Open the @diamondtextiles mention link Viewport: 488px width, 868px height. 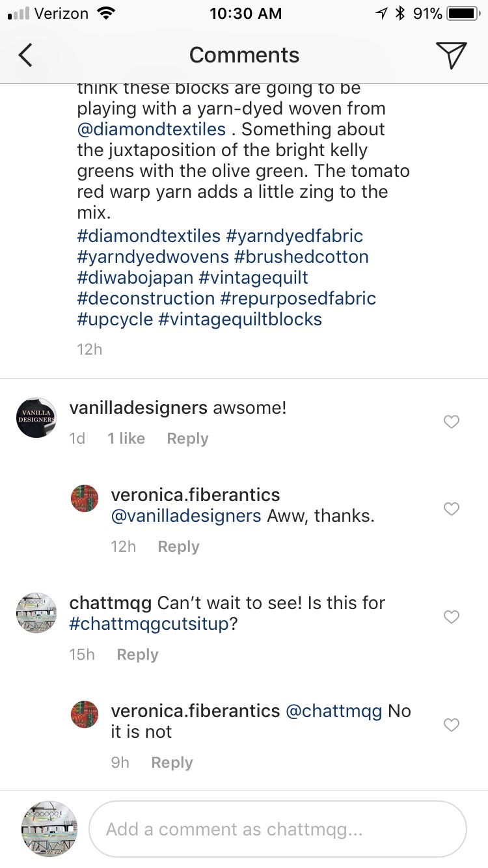[151, 129]
